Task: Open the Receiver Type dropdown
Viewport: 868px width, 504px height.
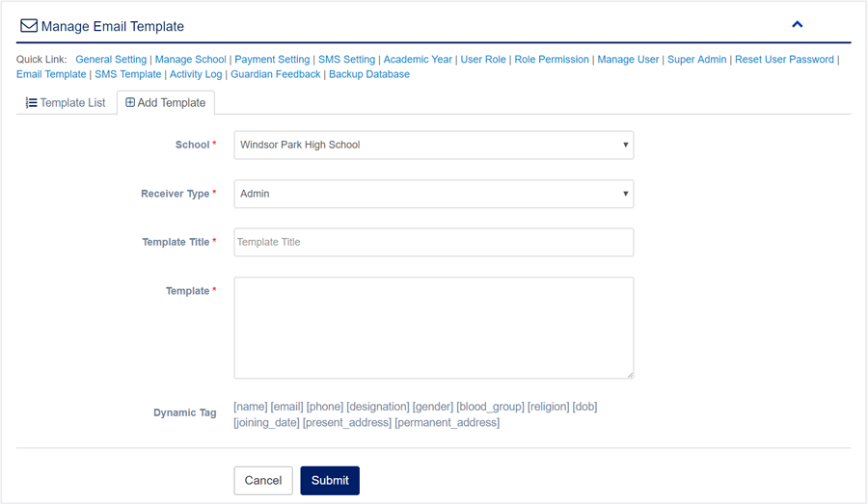Action: click(433, 194)
